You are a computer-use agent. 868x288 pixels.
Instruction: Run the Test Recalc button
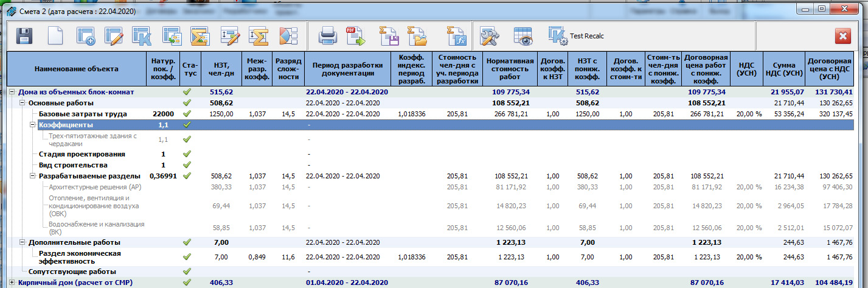coord(575,36)
